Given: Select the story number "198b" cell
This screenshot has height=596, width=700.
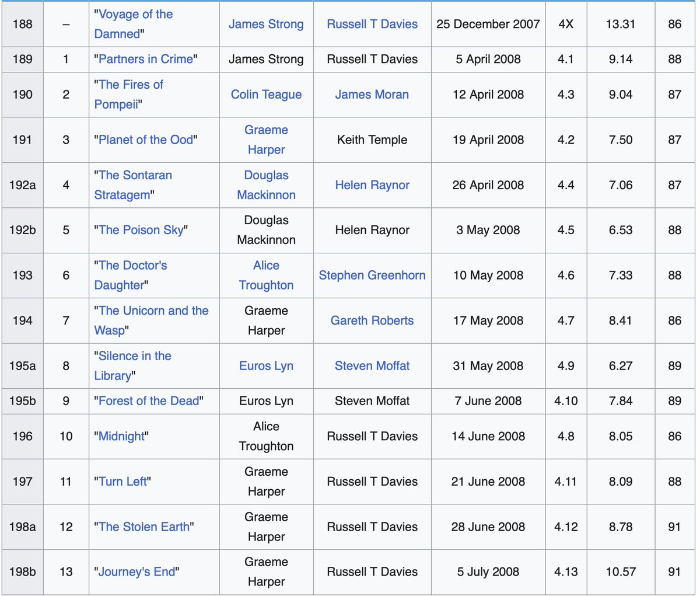Looking at the screenshot, I should [x=22, y=572].
